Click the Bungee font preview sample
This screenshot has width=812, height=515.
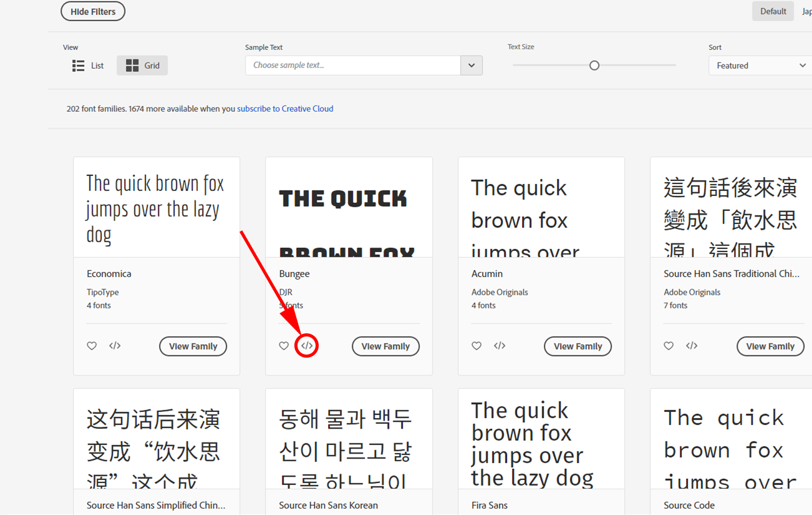click(349, 208)
